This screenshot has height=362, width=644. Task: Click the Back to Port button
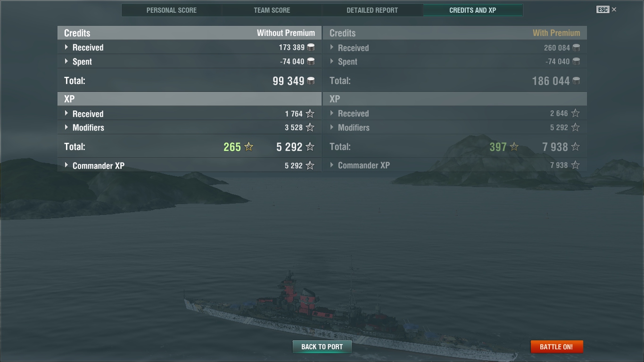click(x=322, y=346)
